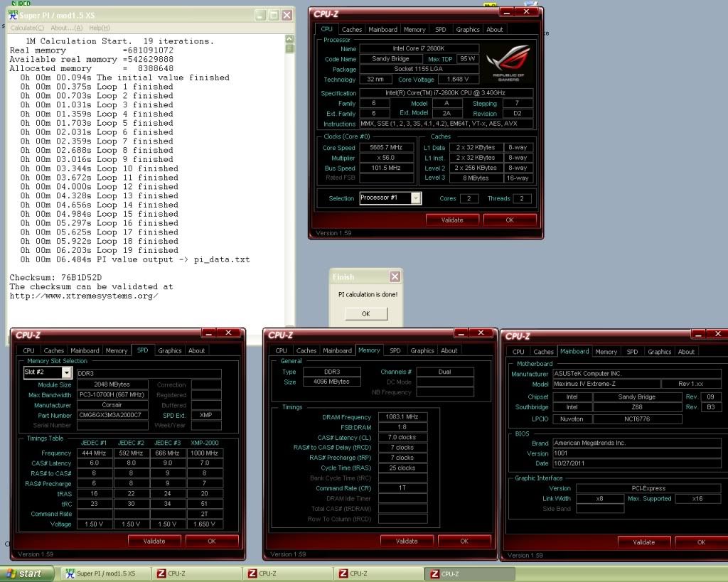728x582 pixels.
Task: Click the Super PI output scrollbar up arrow
Action: point(289,38)
